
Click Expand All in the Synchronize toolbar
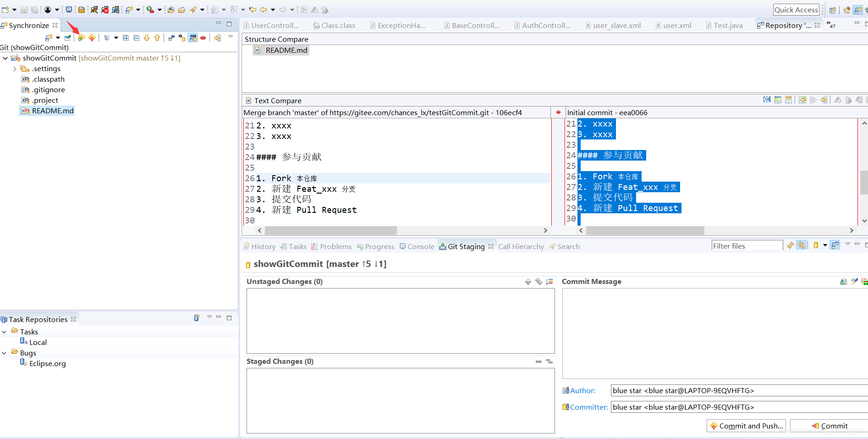pyautogui.click(x=126, y=38)
